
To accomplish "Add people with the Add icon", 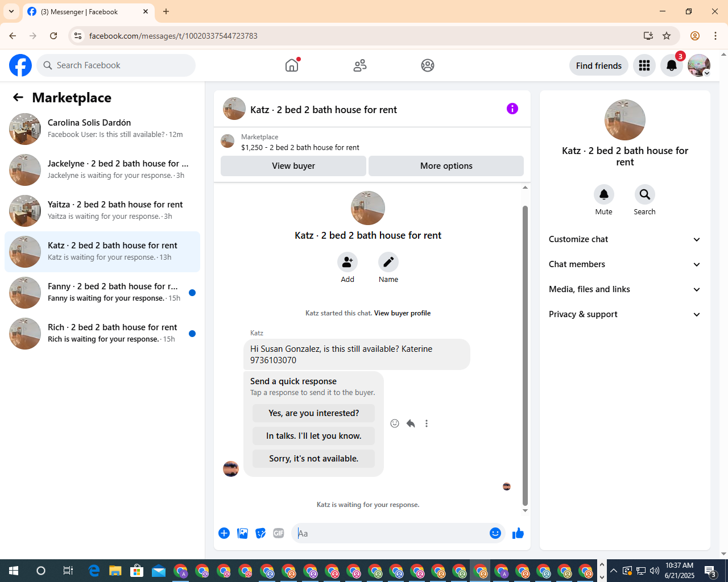I will tap(348, 262).
